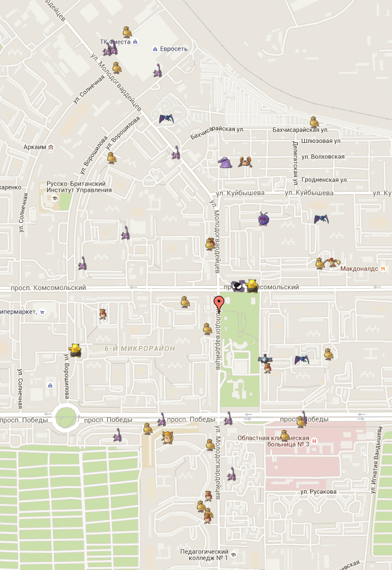Click the roundabout on просп. Победы
This screenshot has width=392, height=570.
(66, 419)
